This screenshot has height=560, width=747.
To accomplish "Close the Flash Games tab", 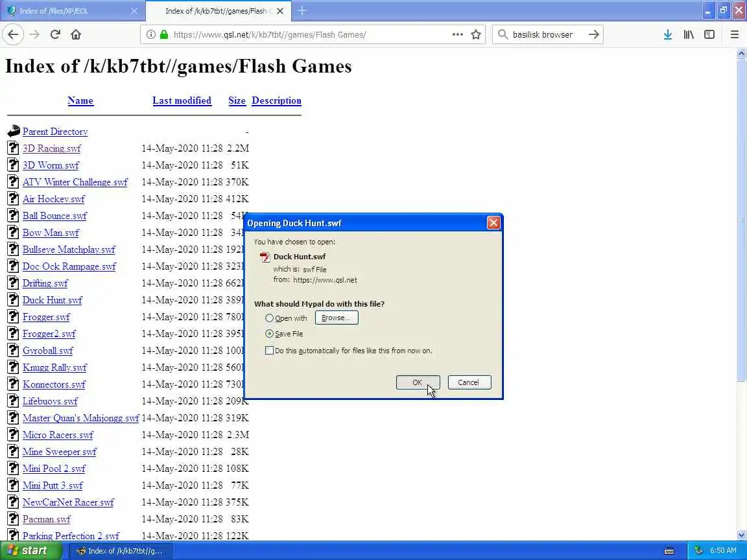I will [280, 11].
